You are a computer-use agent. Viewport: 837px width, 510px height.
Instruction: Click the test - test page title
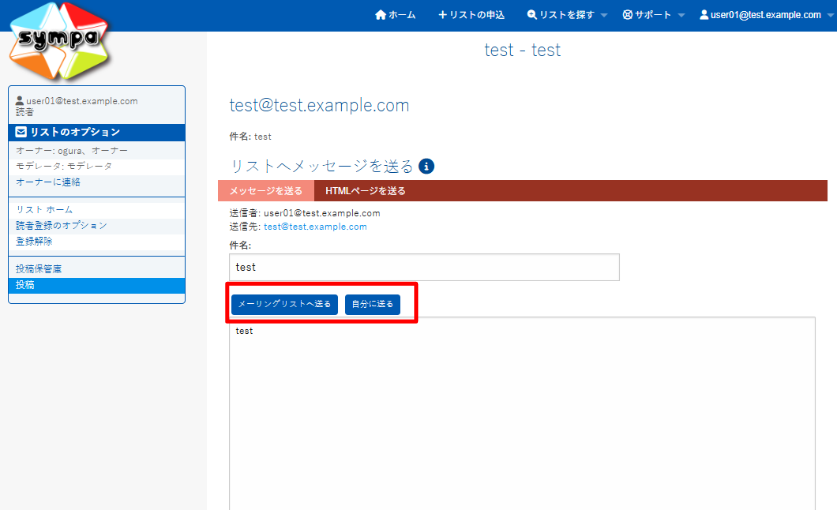[x=523, y=50]
